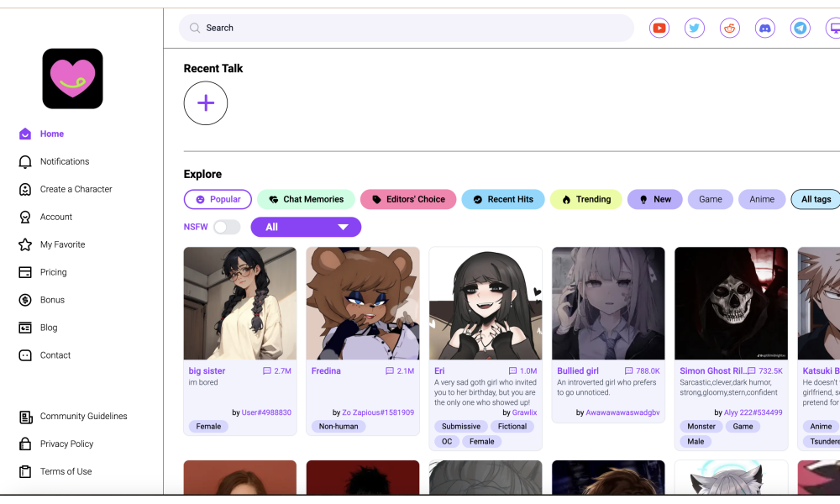Filter by the Game category chip
The image size is (840, 504).
coord(711,199)
